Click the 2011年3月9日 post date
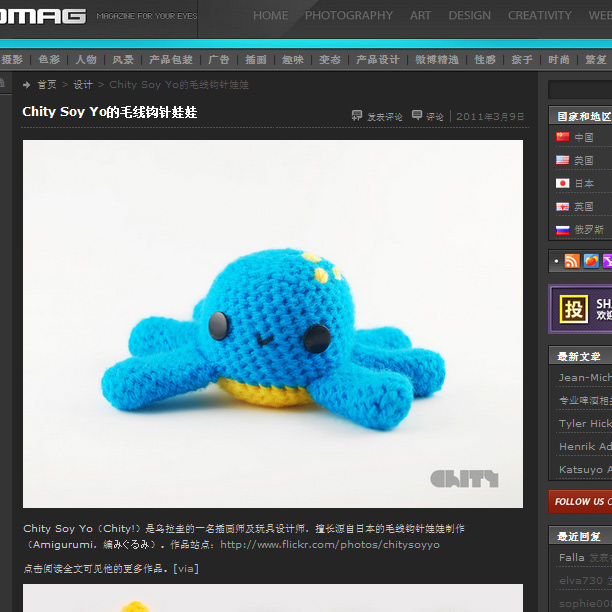The height and width of the screenshot is (612, 612). (x=490, y=116)
